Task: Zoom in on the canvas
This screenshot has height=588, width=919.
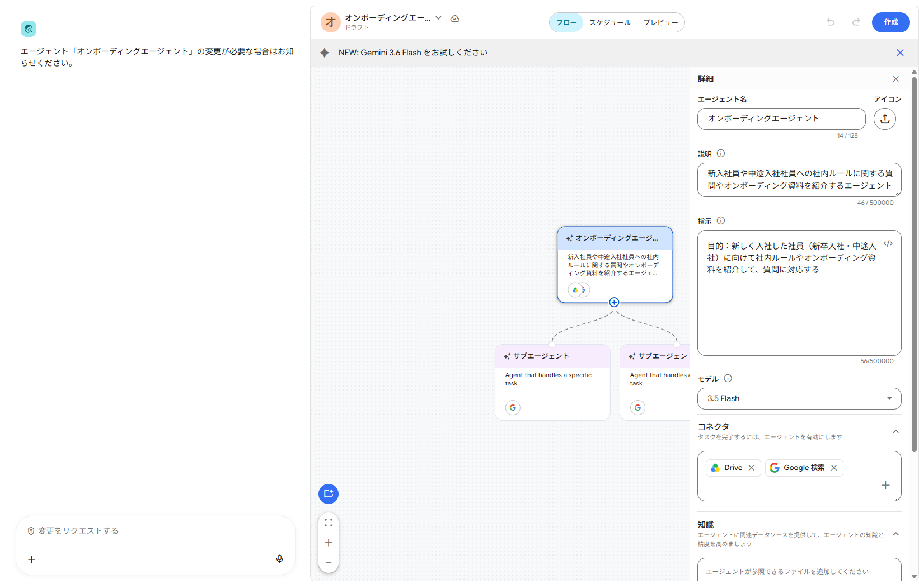Action: pyautogui.click(x=329, y=543)
